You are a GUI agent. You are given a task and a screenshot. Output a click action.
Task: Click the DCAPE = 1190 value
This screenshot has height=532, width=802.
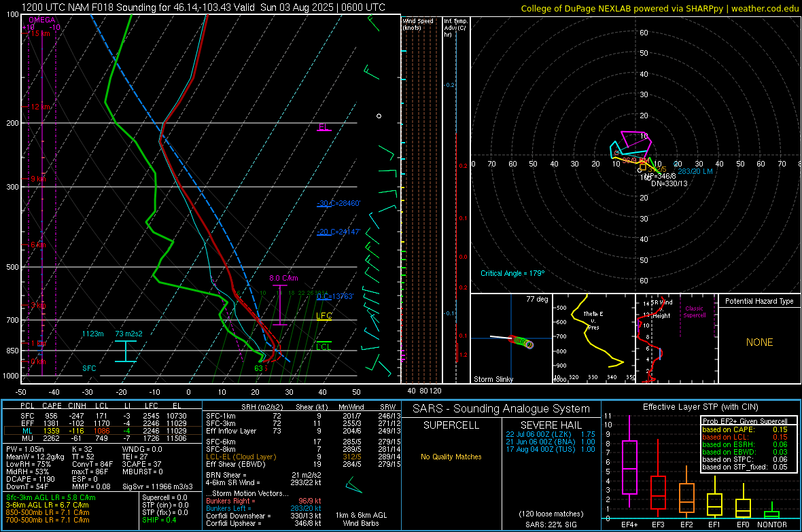tap(30, 479)
